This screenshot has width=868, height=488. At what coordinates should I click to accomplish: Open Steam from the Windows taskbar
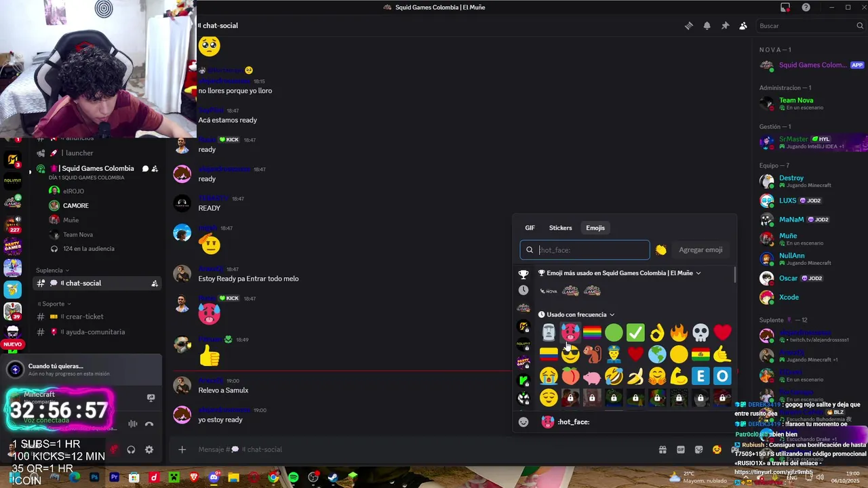333,478
